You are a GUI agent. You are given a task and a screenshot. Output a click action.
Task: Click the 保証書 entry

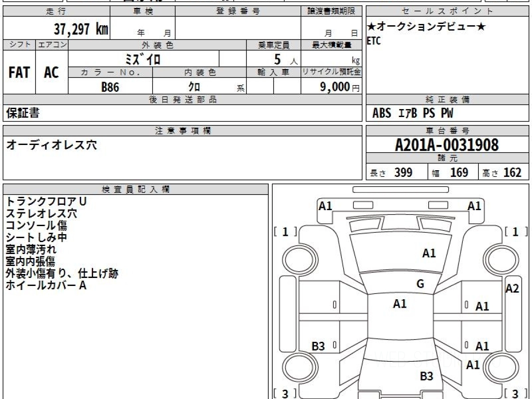[23, 113]
